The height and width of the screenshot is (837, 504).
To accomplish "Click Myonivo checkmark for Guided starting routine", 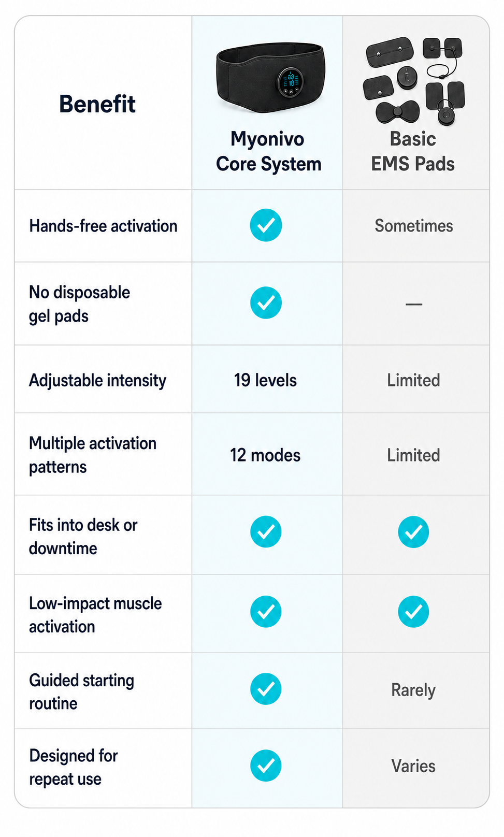I will point(266,689).
